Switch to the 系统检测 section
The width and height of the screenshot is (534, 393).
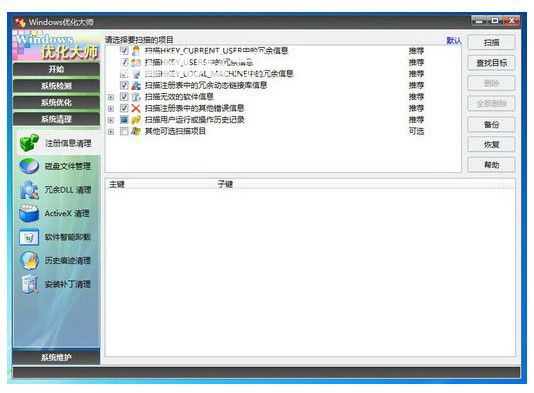point(57,86)
